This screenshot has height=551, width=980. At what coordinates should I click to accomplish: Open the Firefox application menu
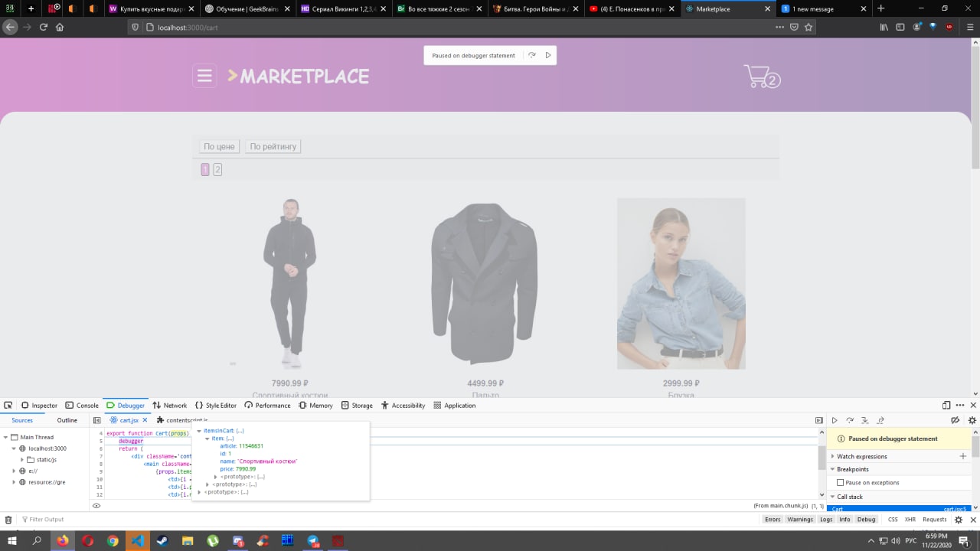pos(969,27)
